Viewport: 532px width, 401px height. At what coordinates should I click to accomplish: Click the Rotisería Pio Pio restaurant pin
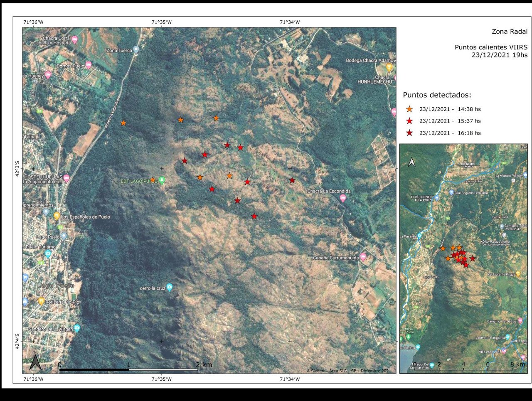click(41, 301)
